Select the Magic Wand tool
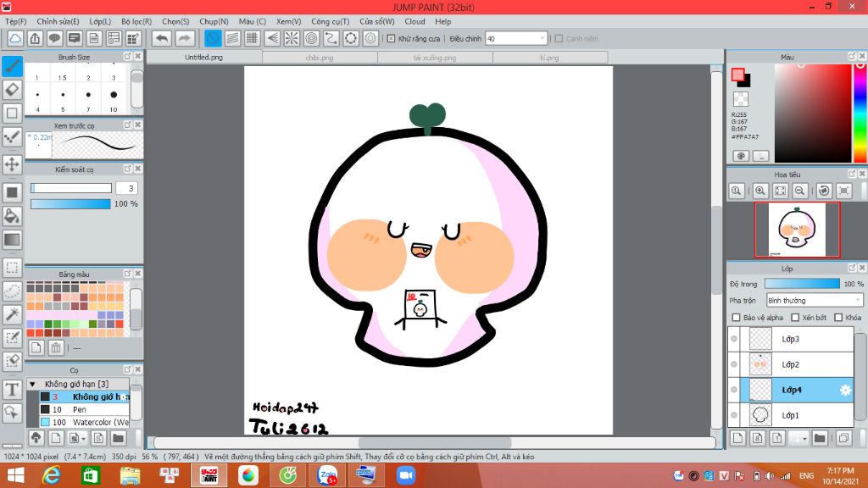Screen dimensions: 868x488 pos(12,314)
